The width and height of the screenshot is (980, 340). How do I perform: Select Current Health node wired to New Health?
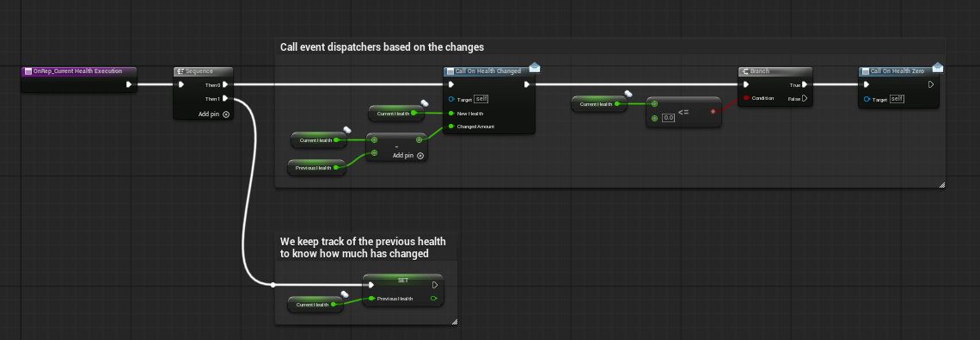tap(396, 114)
